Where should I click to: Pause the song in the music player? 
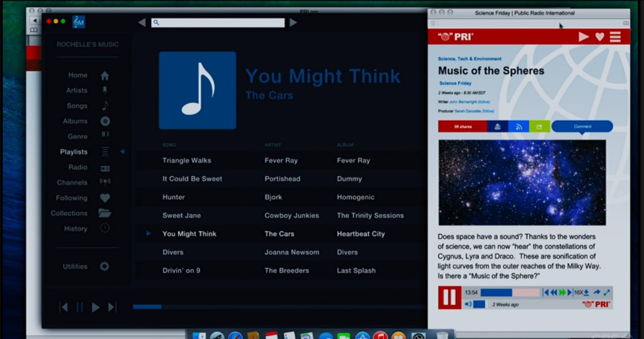(80, 307)
